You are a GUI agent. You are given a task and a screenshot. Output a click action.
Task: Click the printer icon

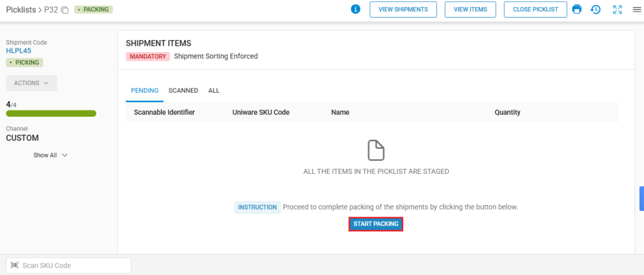tap(577, 9)
